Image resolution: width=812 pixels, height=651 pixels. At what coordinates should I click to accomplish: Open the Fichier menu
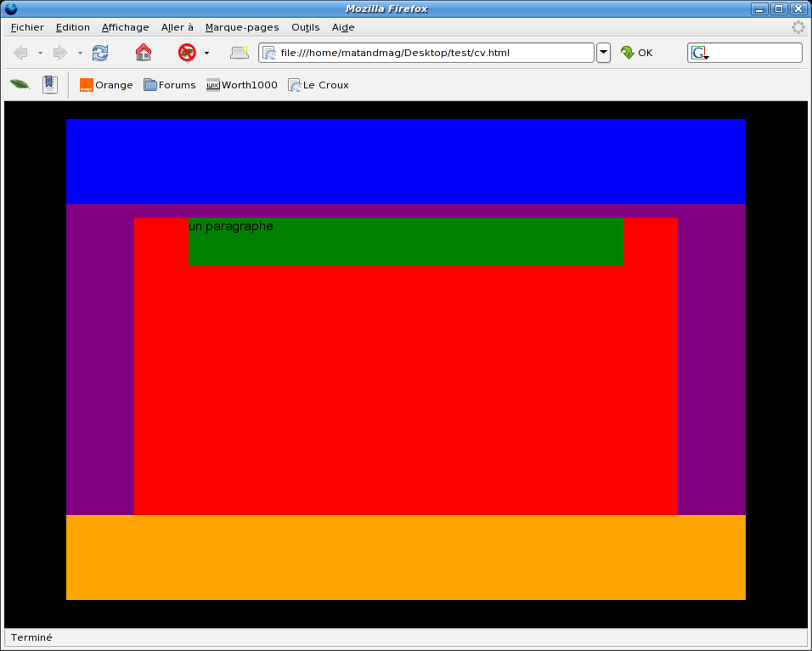pyautogui.click(x=27, y=27)
